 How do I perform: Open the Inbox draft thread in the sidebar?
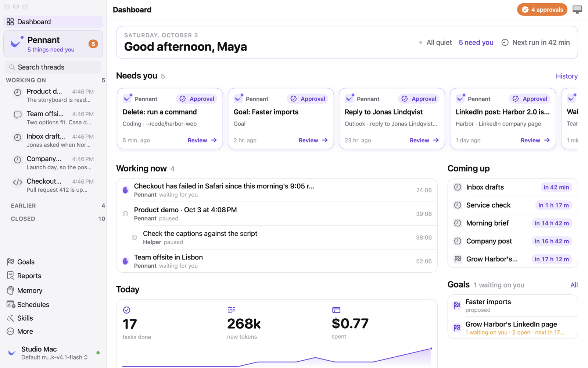point(53,140)
